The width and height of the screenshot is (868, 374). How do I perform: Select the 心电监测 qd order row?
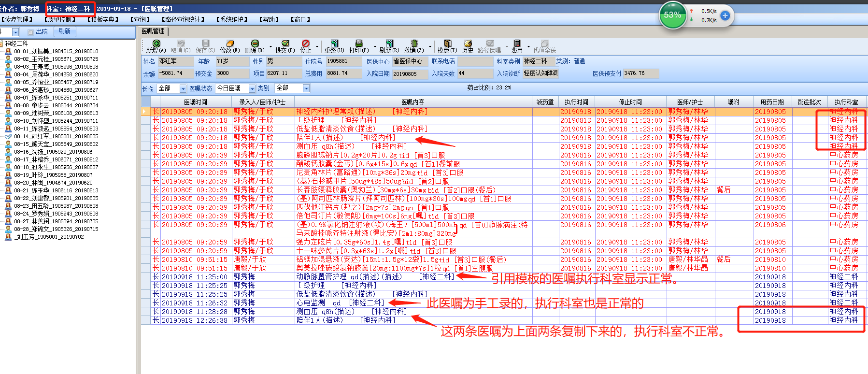pos(504,303)
